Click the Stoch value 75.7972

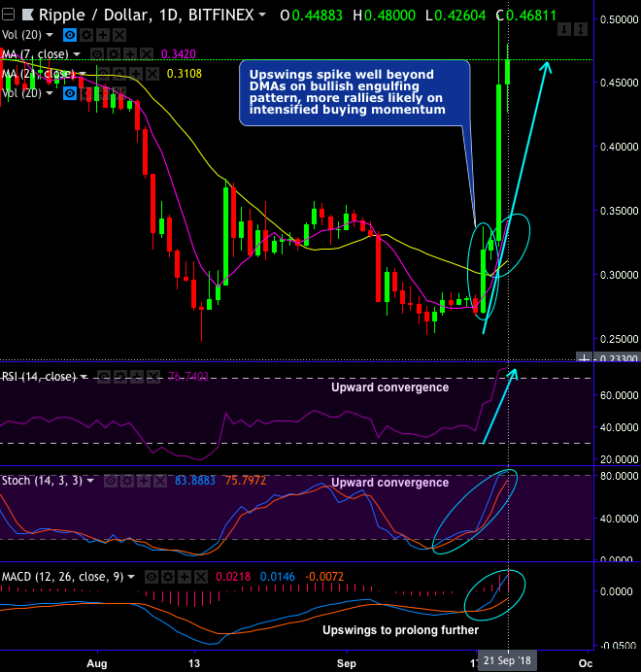click(x=246, y=481)
